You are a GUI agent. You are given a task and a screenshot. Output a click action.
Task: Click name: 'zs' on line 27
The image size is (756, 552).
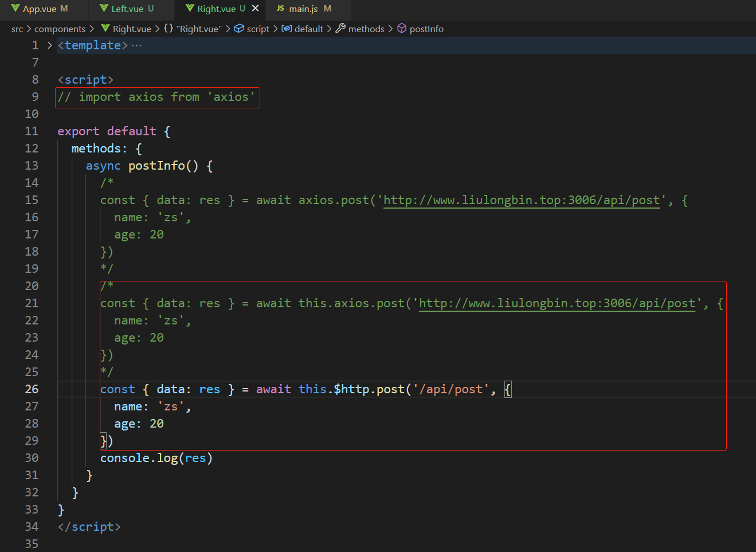(x=152, y=406)
